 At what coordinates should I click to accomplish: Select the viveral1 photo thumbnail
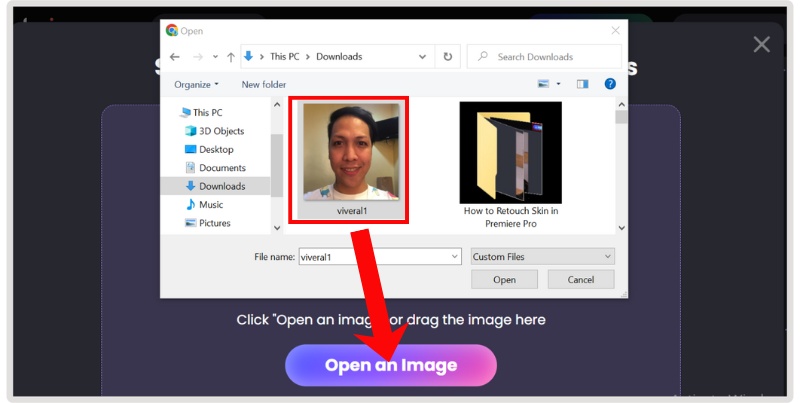pyautogui.click(x=351, y=153)
